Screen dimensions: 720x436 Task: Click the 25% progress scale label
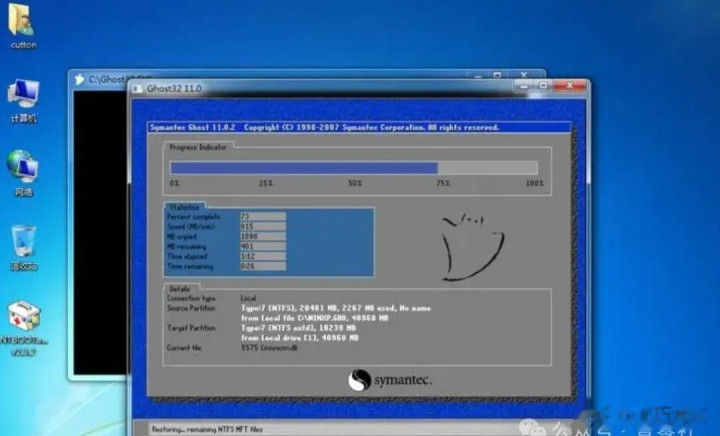click(266, 183)
